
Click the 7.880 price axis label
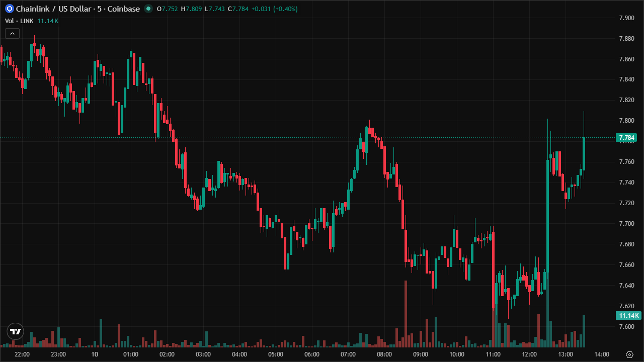(x=626, y=39)
